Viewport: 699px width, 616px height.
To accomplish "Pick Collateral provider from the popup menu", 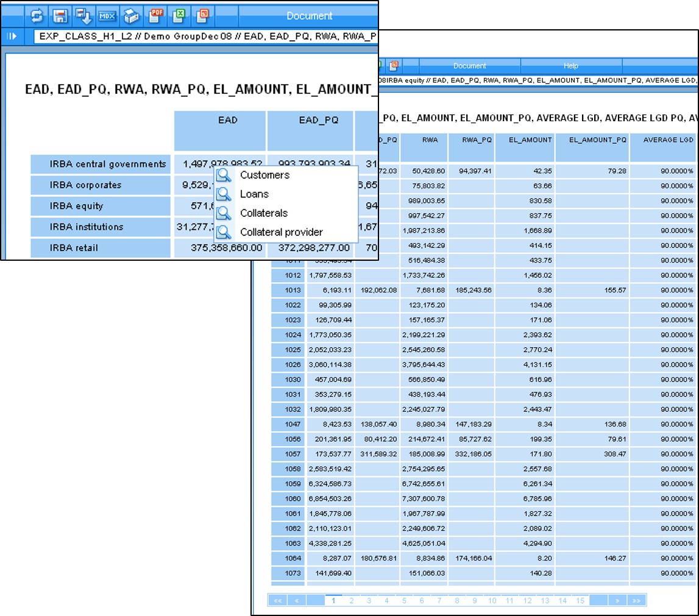I will pos(281,232).
